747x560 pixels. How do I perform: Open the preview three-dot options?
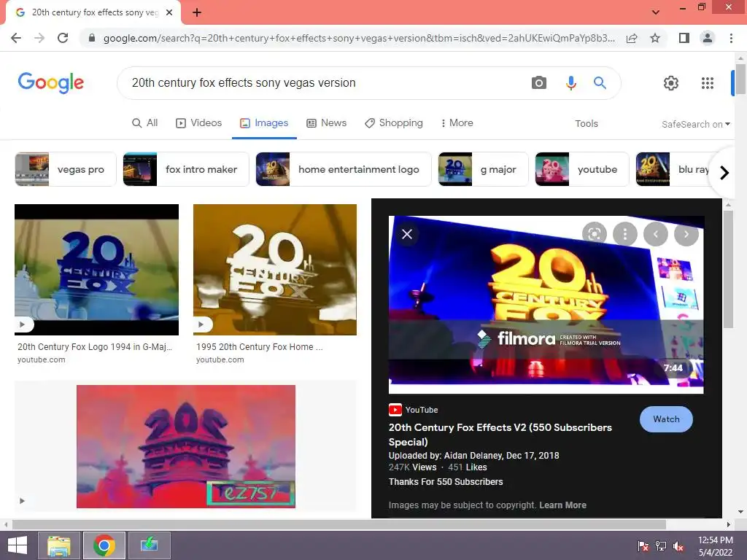pyautogui.click(x=625, y=234)
